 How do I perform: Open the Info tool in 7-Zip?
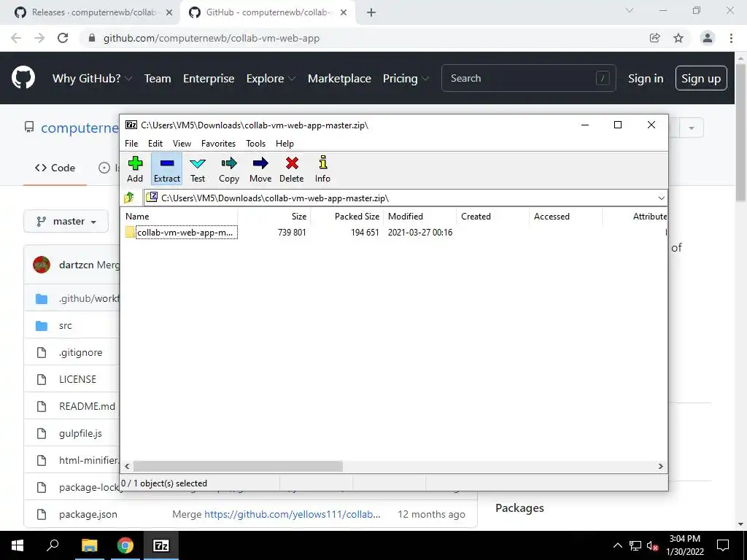pyautogui.click(x=322, y=169)
